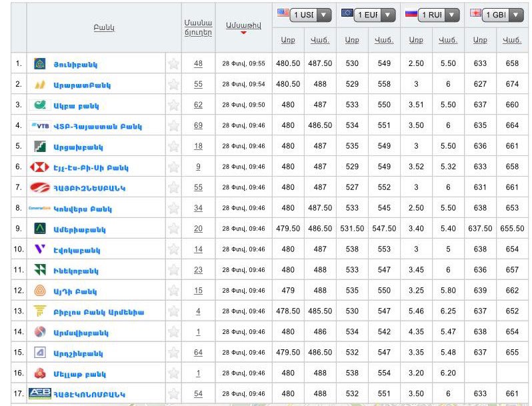Sort by the date column header
Image resolution: width=532 pixels, height=406 pixels.
(x=243, y=25)
